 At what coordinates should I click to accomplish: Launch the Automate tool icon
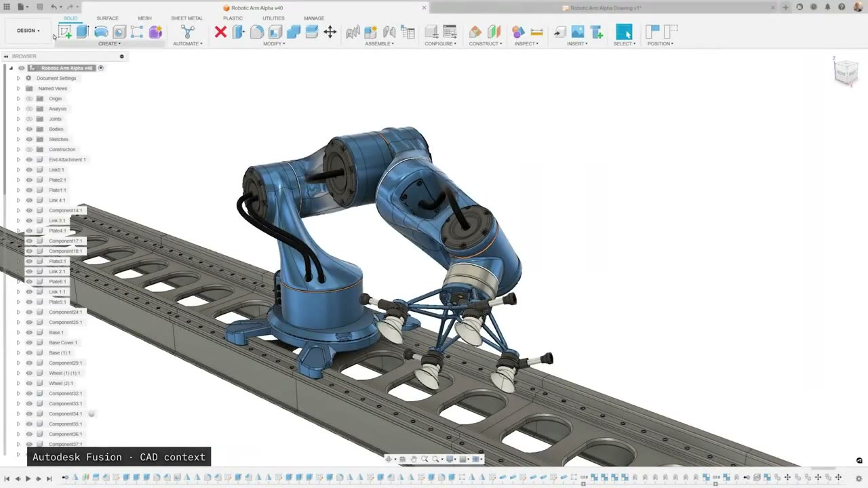click(188, 31)
